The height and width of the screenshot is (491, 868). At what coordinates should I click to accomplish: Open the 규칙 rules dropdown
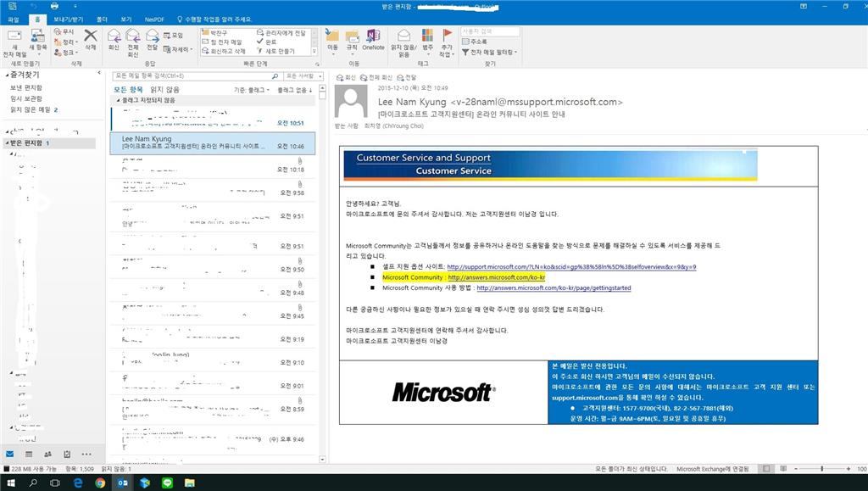click(352, 42)
